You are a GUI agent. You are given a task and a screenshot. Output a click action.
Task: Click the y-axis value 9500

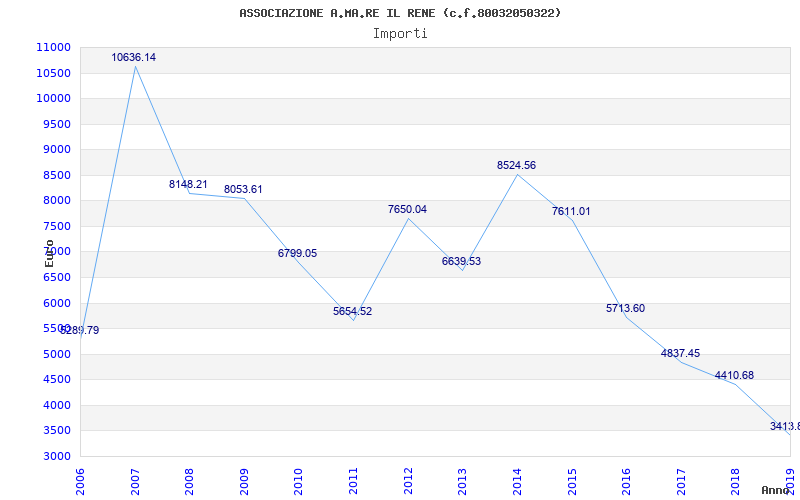pyautogui.click(x=56, y=124)
